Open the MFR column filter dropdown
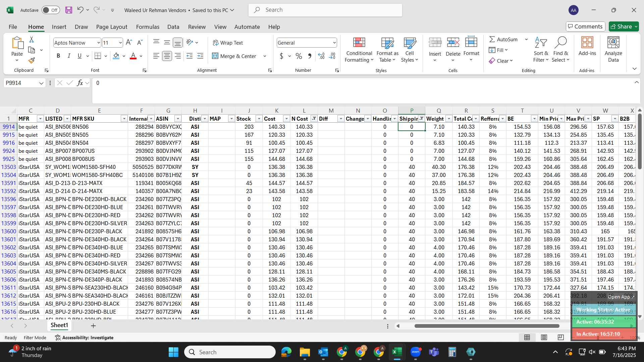644x362 pixels. (40, 119)
